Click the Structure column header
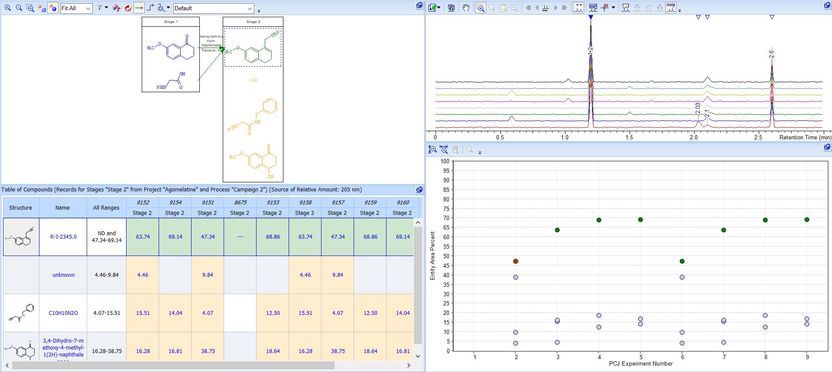832x372 pixels. [21, 207]
